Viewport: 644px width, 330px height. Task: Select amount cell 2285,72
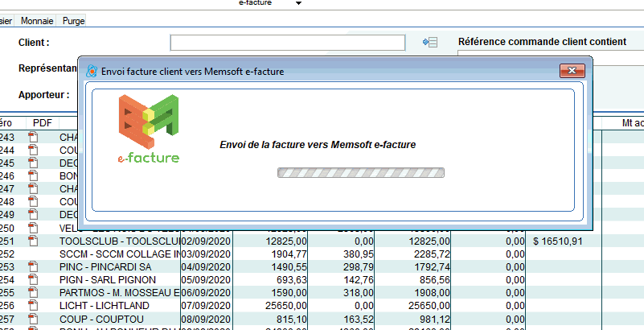412,254
